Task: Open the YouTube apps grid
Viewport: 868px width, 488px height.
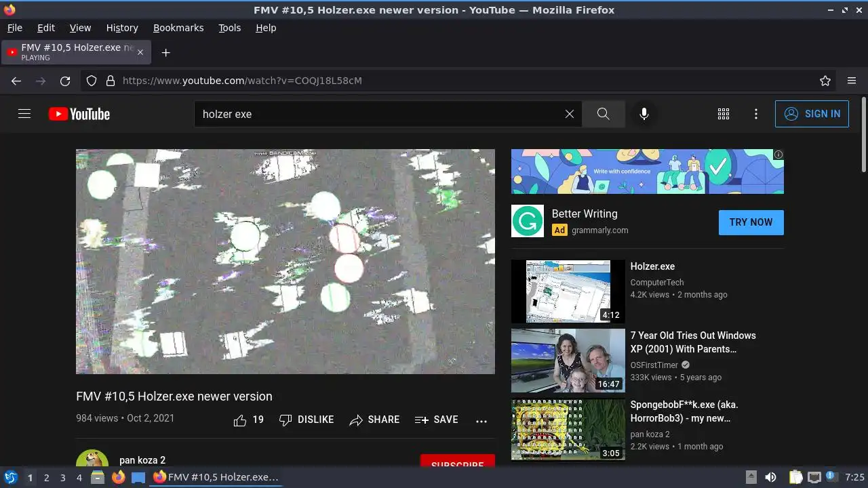Action: pos(724,114)
